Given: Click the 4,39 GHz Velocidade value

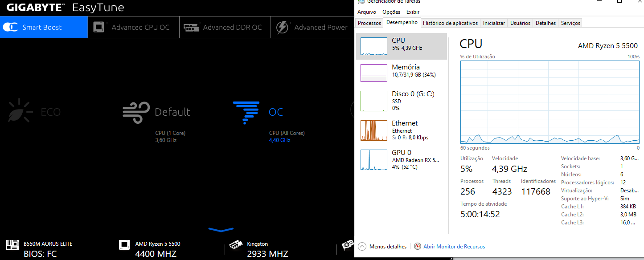Looking at the screenshot, I should [x=509, y=169].
